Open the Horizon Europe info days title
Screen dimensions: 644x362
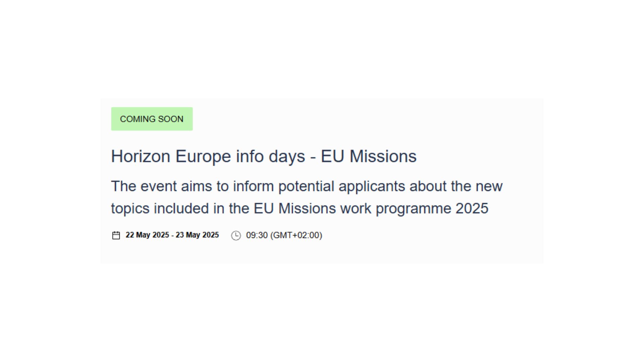coord(263,157)
